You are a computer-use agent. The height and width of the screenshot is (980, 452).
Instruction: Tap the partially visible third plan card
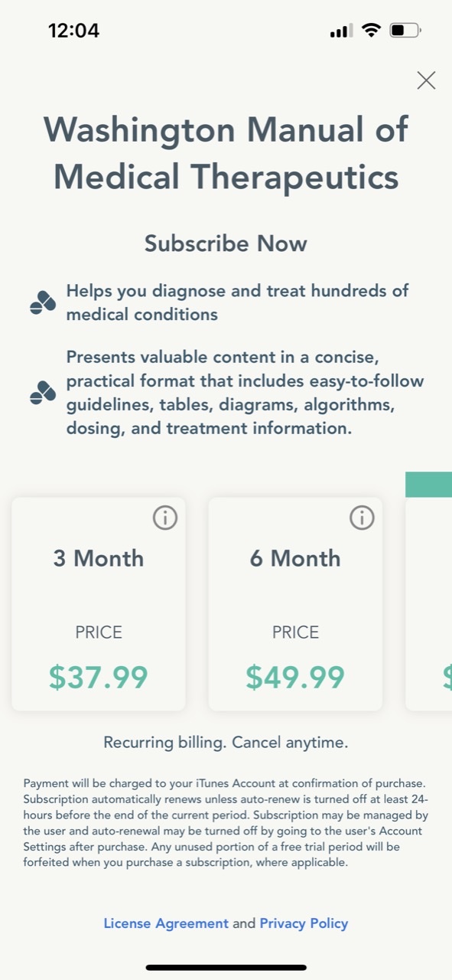coord(428,603)
